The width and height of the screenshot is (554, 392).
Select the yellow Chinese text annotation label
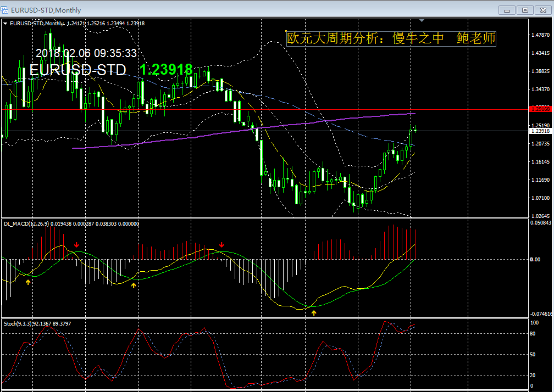point(391,38)
